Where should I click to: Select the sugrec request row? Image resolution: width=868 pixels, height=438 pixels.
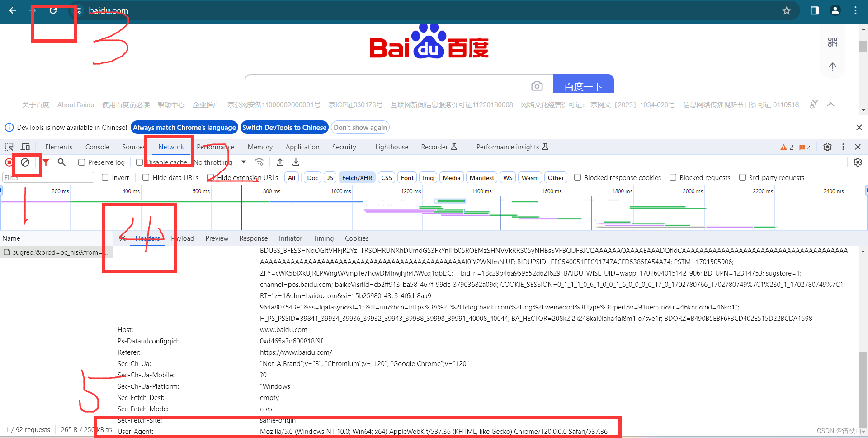click(56, 252)
